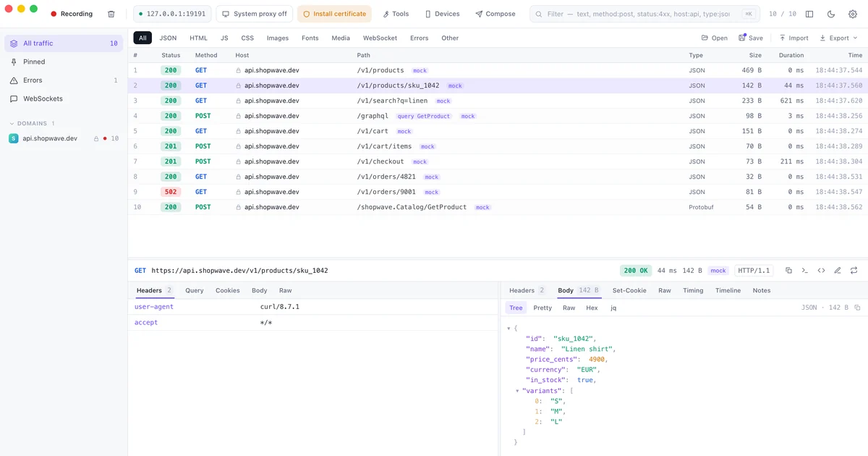This screenshot has height=456, width=868.
Task: Switch body view to Hex
Action: [x=592, y=308]
